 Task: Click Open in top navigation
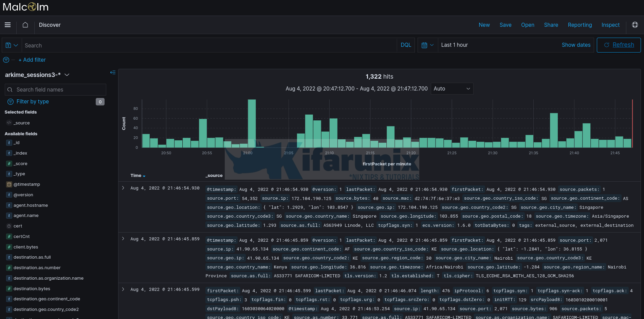[528, 25]
